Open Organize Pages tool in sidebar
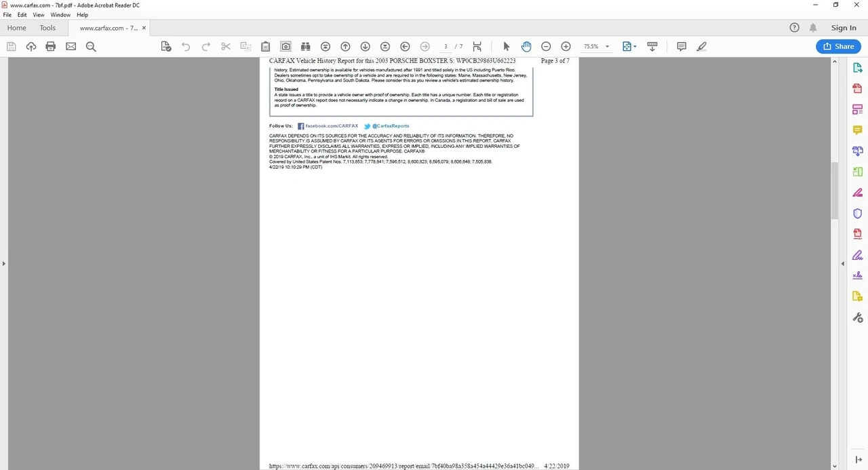Image resolution: width=868 pixels, height=470 pixels. 857,172
